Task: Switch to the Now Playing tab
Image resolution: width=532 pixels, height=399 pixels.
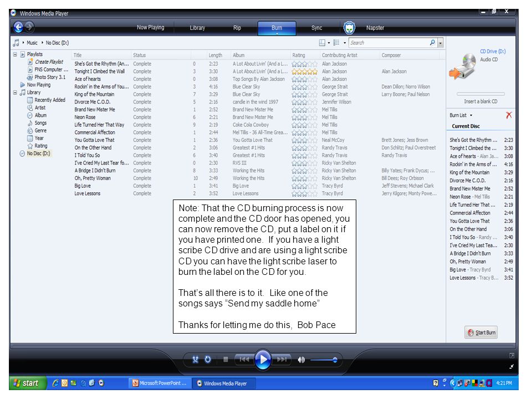Action: click(x=150, y=28)
